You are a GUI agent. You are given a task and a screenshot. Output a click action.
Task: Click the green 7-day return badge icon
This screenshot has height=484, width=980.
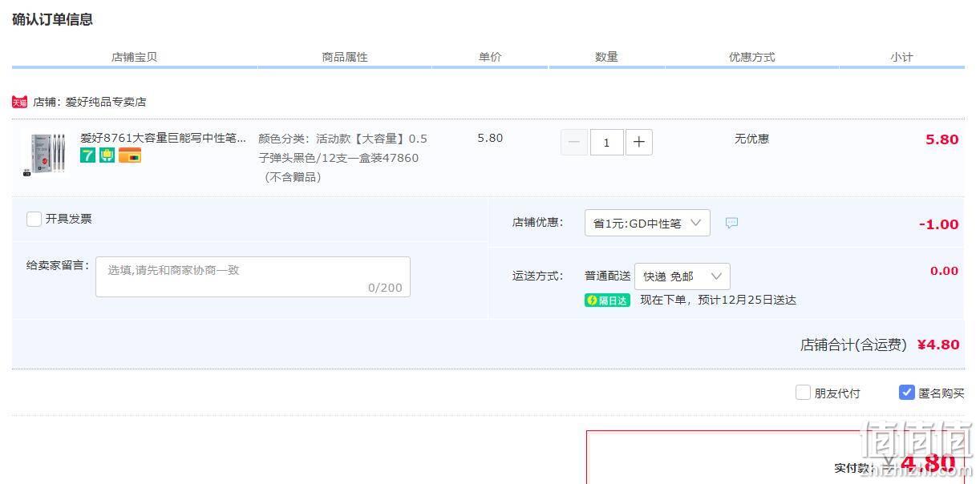(87, 155)
